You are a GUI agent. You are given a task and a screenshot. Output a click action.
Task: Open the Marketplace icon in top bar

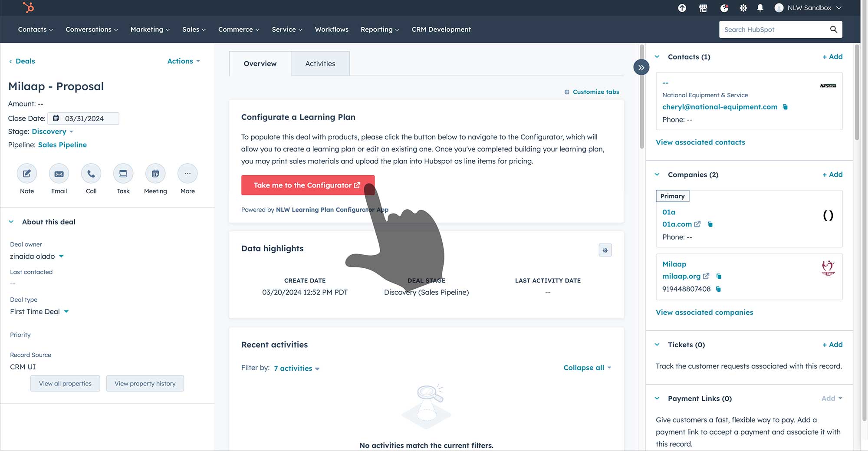(x=703, y=8)
